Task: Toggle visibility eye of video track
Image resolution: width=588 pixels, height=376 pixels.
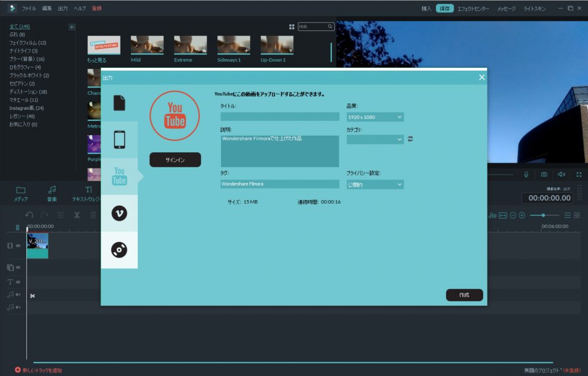Action: 18,245
